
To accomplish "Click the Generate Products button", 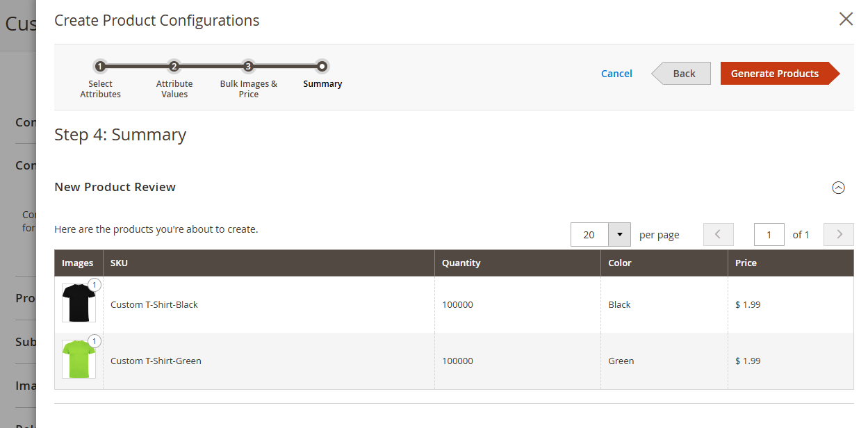I will [775, 74].
